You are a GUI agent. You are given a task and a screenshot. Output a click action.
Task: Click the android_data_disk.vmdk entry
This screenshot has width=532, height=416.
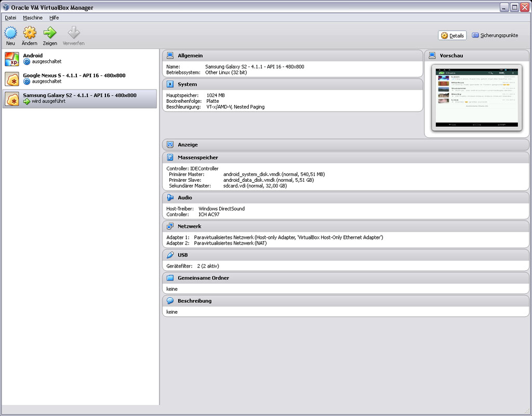pyautogui.click(x=269, y=180)
